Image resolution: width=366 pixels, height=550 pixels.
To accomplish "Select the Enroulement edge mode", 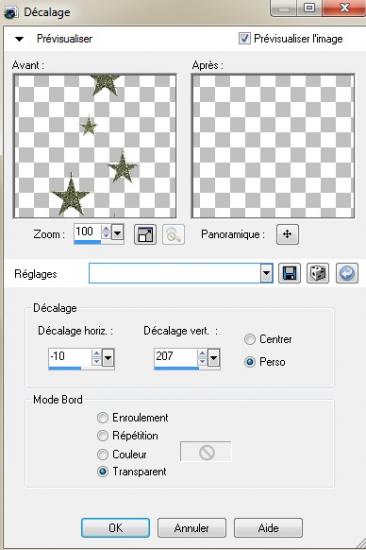I will coord(102,417).
